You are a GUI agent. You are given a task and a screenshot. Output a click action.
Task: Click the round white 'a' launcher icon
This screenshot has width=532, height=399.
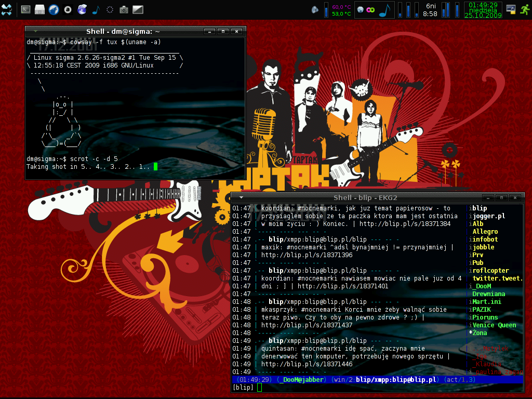[68, 9]
